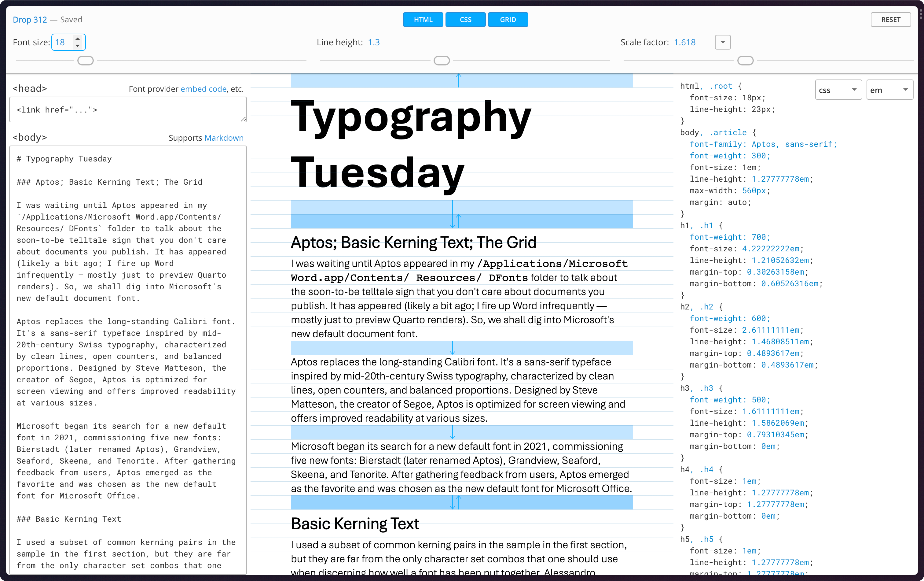Viewport: 924px width, 581px height.
Task: Click the head textarea resize grip
Action: (243, 119)
